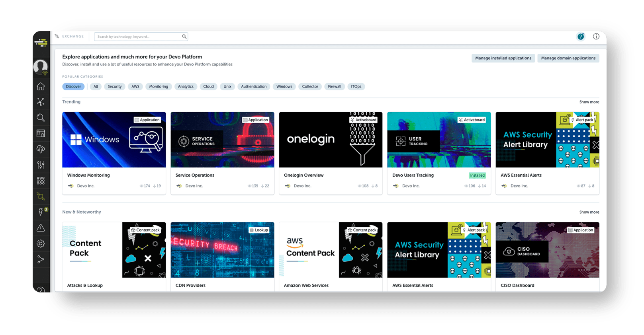Click the info circle icon at top right
644x335 pixels.
pyautogui.click(x=596, y=37)
